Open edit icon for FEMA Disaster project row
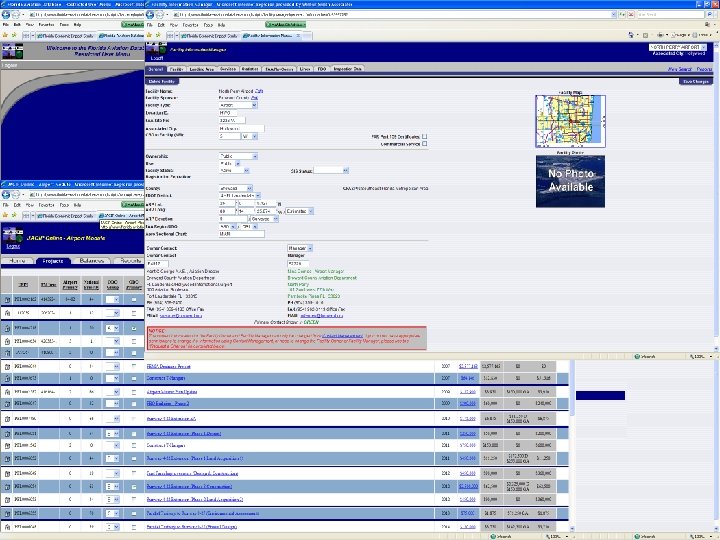The width and height of the screenshot is (720, 540). click(7, 366)
